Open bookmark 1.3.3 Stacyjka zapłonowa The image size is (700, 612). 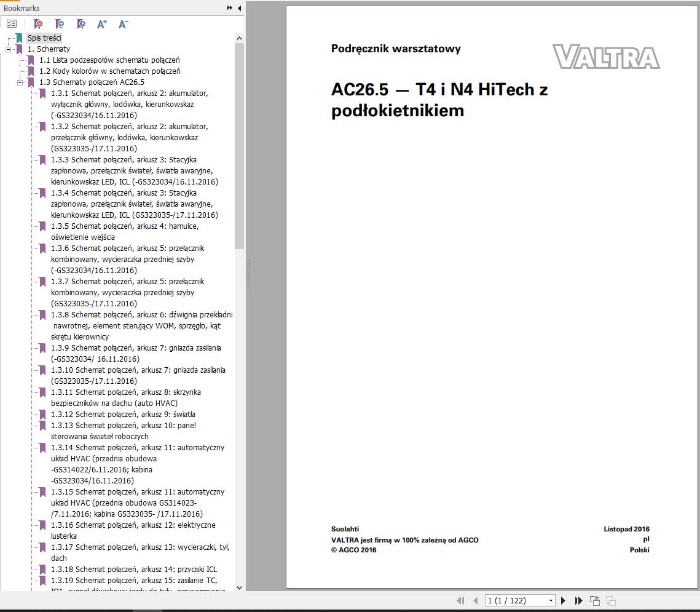(135, 170)
